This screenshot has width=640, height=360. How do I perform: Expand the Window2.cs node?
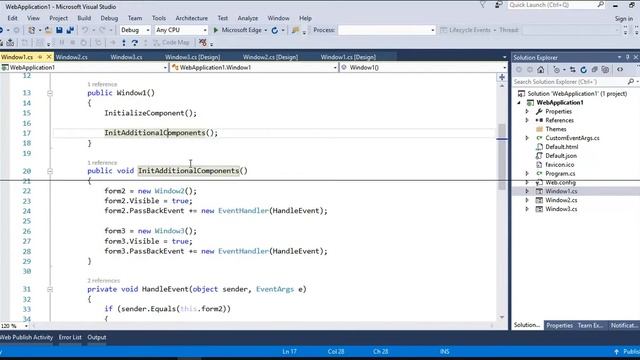click(527, 200)
